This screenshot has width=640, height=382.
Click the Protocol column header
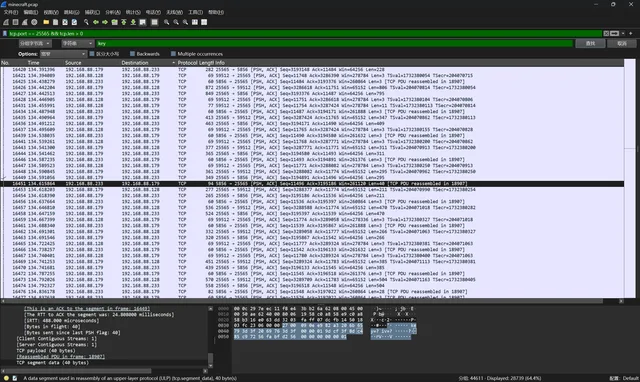(x=187, y=63)
